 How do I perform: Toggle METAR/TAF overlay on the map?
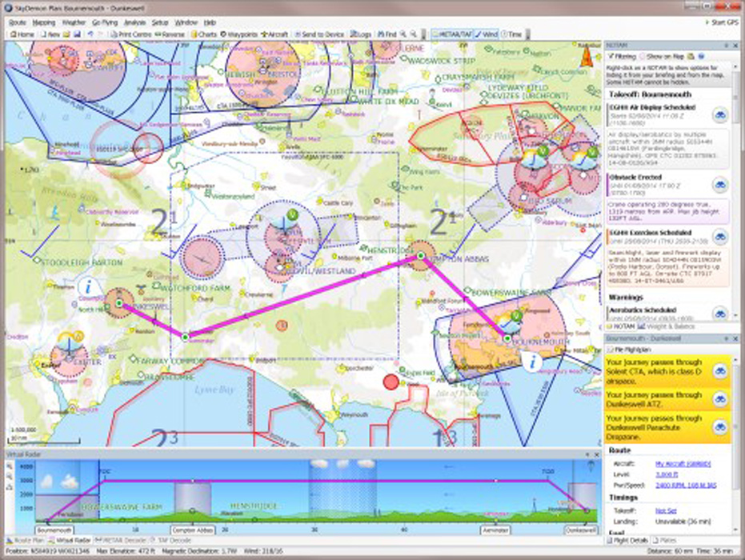(x=453, y=34)
